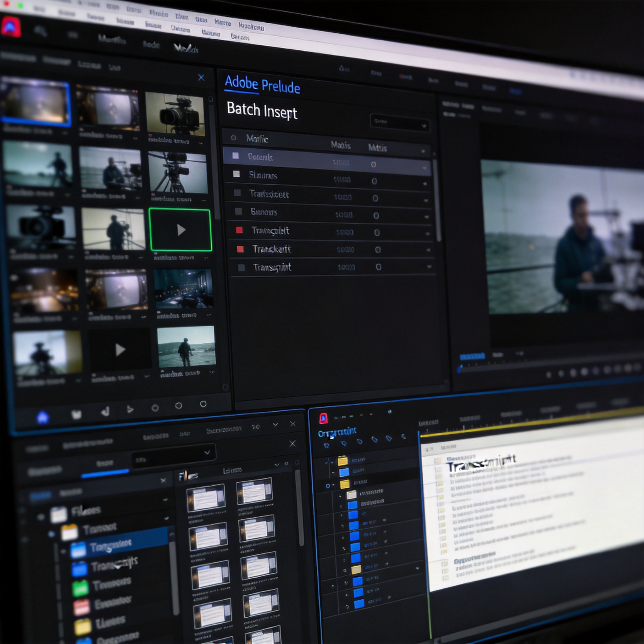Select the music note icon in media toolbar

pos(105,412)
